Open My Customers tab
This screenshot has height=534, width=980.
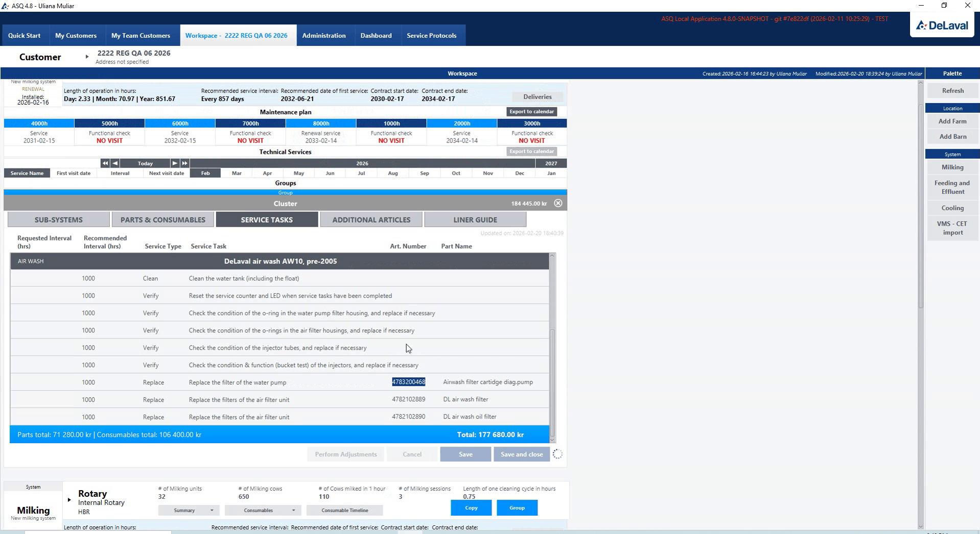click(76, 35)
